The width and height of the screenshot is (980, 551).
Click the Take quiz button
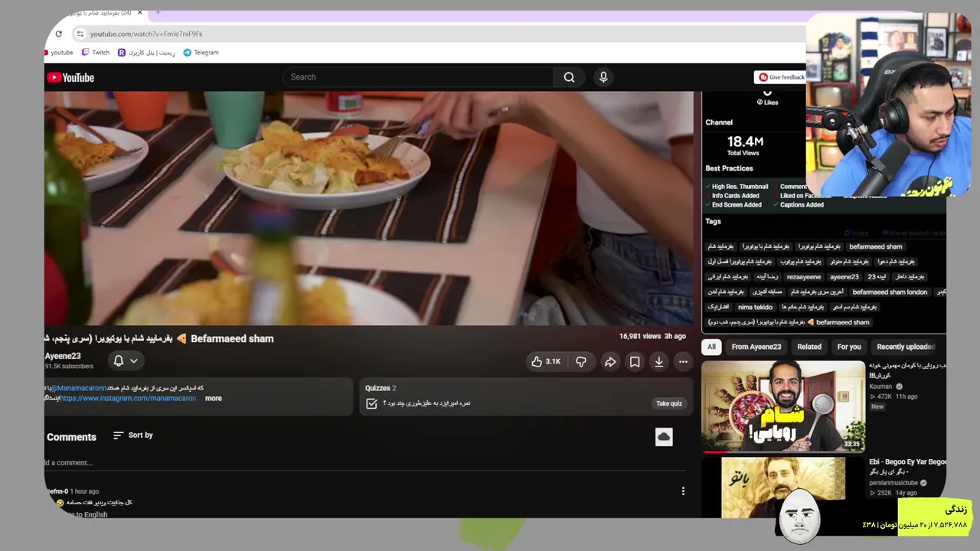pos(668,403)
